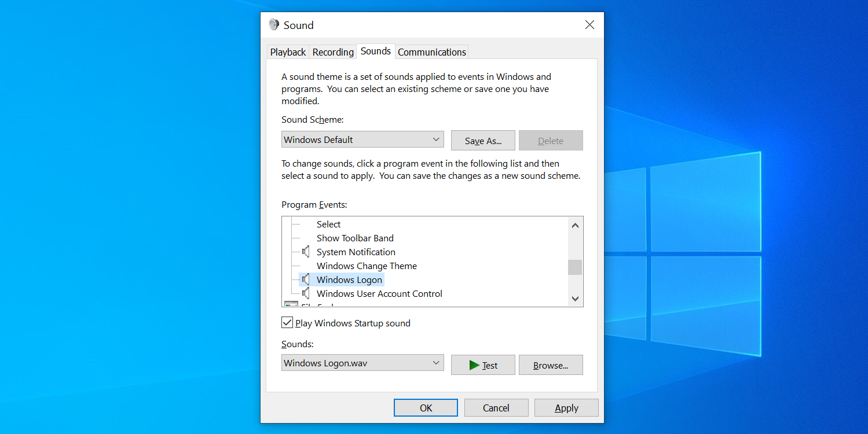The image size is (868, 434).
Task: Apply the sound changes
Action: [x=566, y=407]
